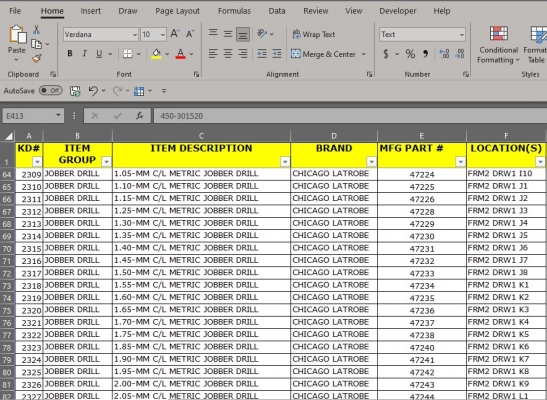Viewport: 547px width, 400px height.
Task: Click the Insert Function fx icon
Action: click(x=140, y=116)
